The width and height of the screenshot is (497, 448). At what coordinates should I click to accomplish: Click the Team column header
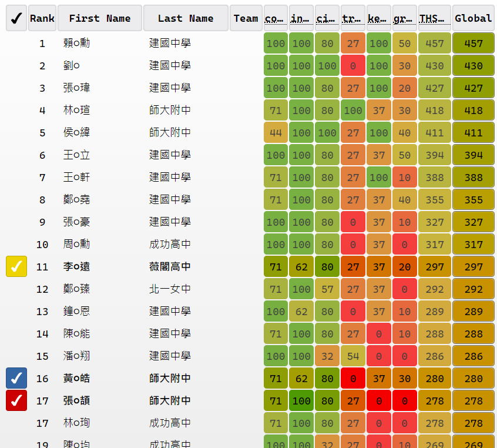point(246,18)
